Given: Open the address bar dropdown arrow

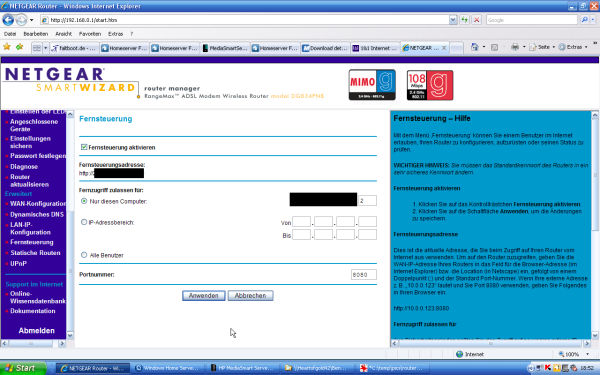Looking at the screenshot, I should tap(453, 20).
